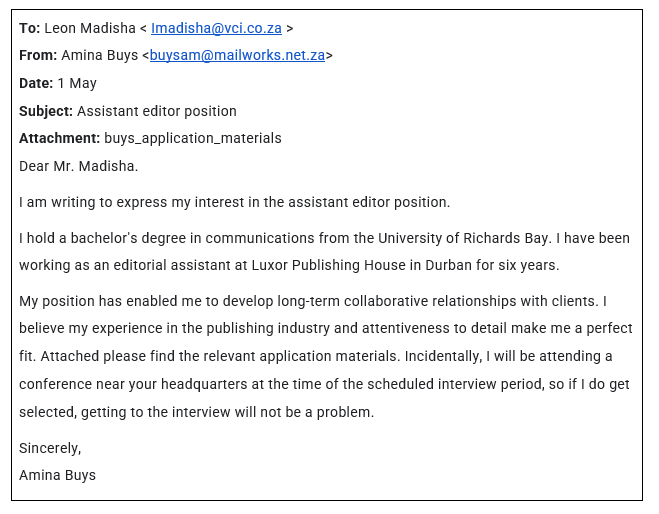The image size is (659, 514).
Task: Click the bold "Subject:" label
Action: [46, 111]
